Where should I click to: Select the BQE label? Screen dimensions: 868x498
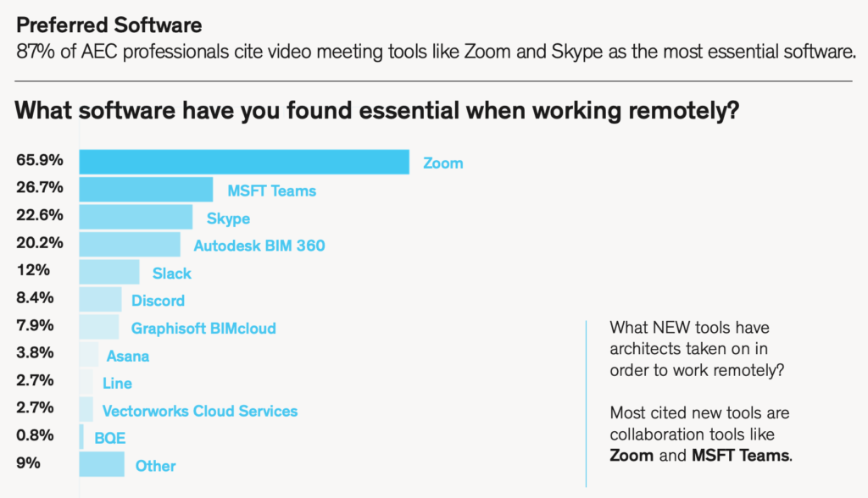click(110, 438)
